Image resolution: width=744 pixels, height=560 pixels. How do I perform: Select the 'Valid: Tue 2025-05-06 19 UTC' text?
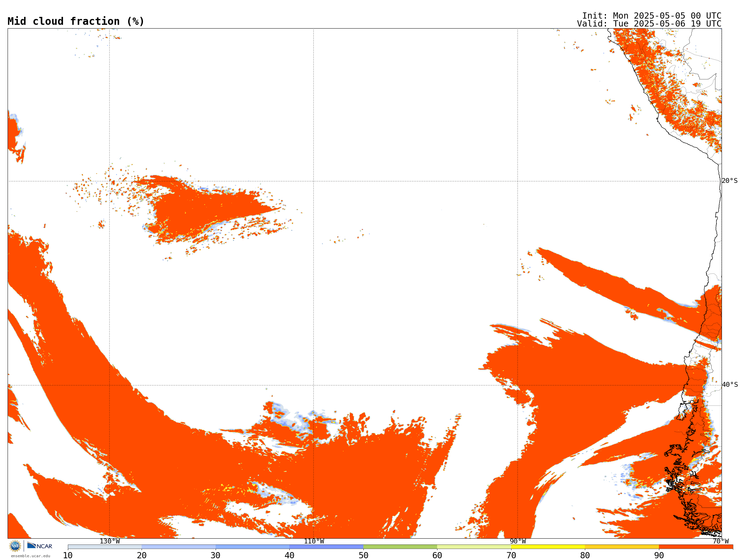coord(649,24)
